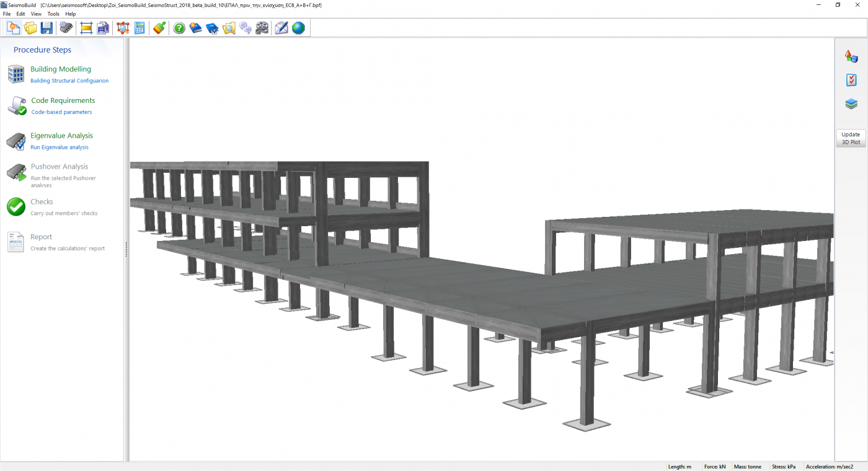Click the New Project toolbar icon
Screen dimensions: 868x471
click(x=13, y=28)
